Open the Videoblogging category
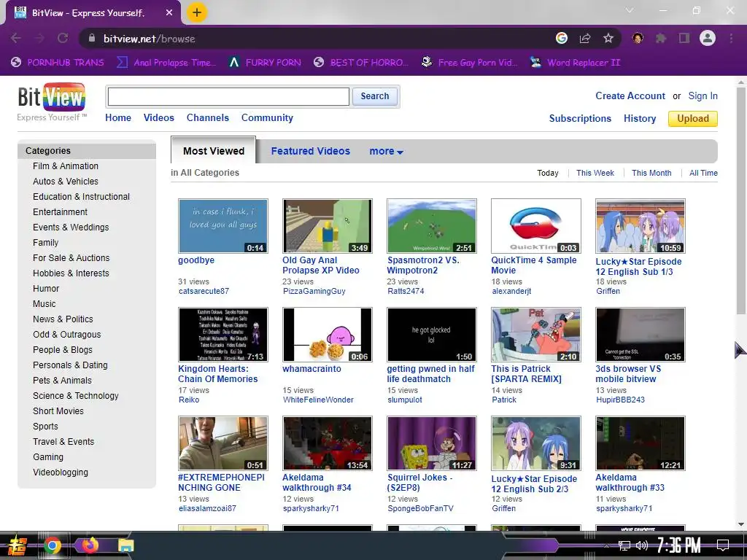The image size is (747, 560). click(x=61, y=472)
